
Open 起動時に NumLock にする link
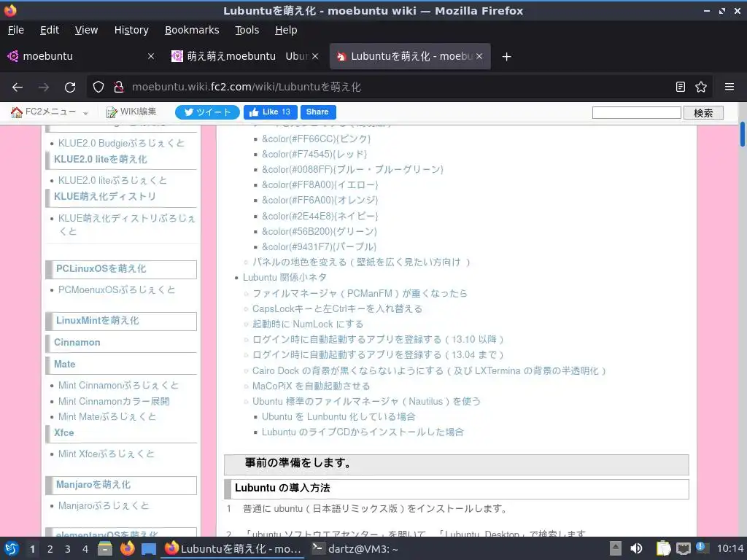point(308,324)
